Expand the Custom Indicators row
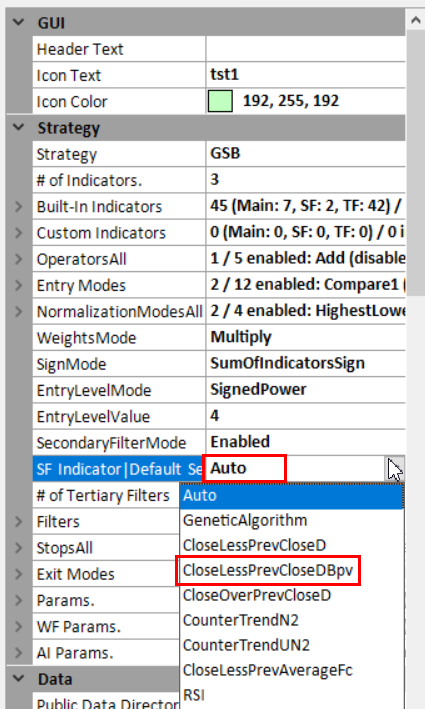Viewport: 425px width, 709px height. 19,232
